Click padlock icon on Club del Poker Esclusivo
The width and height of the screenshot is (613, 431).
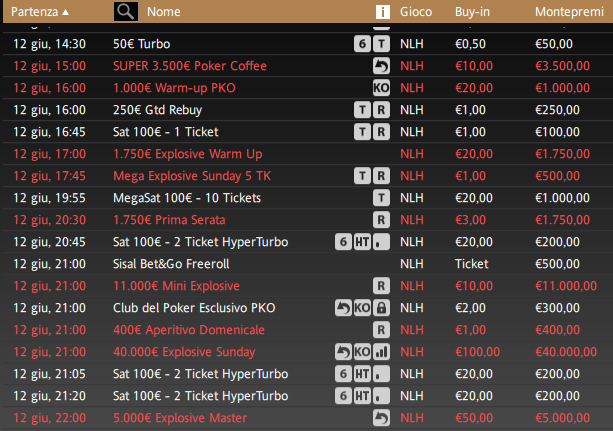381,308
